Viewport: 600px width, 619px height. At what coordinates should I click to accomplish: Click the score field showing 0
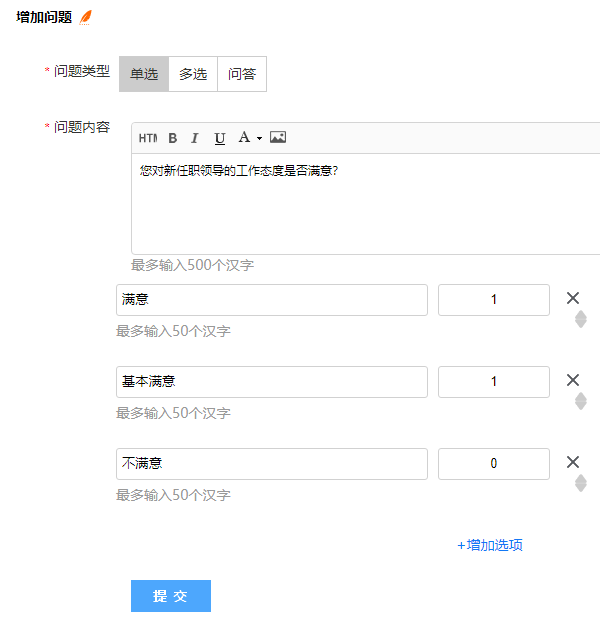pos(494,464)
